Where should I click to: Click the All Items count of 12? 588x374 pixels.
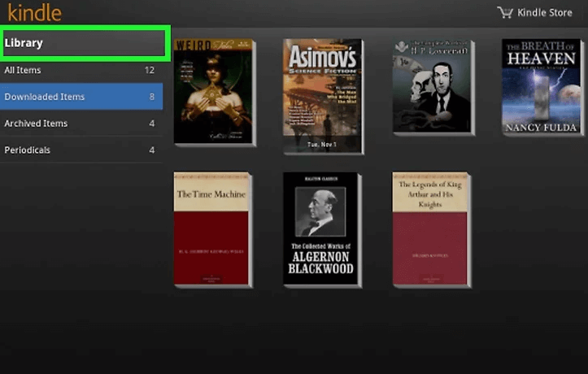(149, 71)
